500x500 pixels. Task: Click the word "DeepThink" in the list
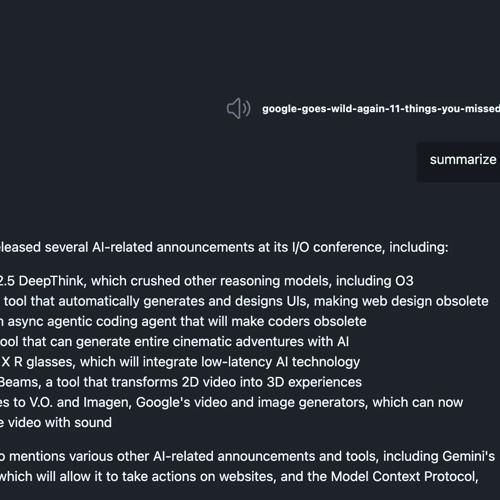point(51,281)
